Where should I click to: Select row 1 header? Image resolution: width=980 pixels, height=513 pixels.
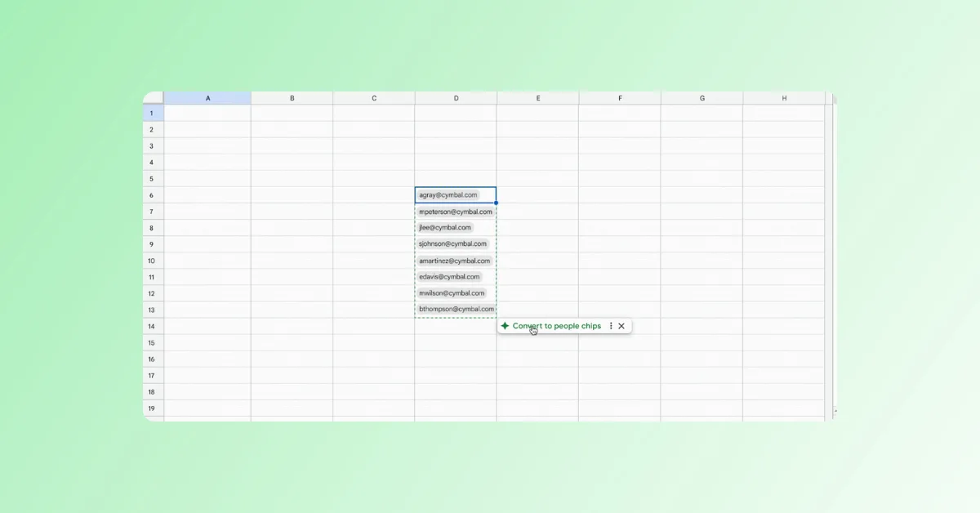tap(154, 113)
